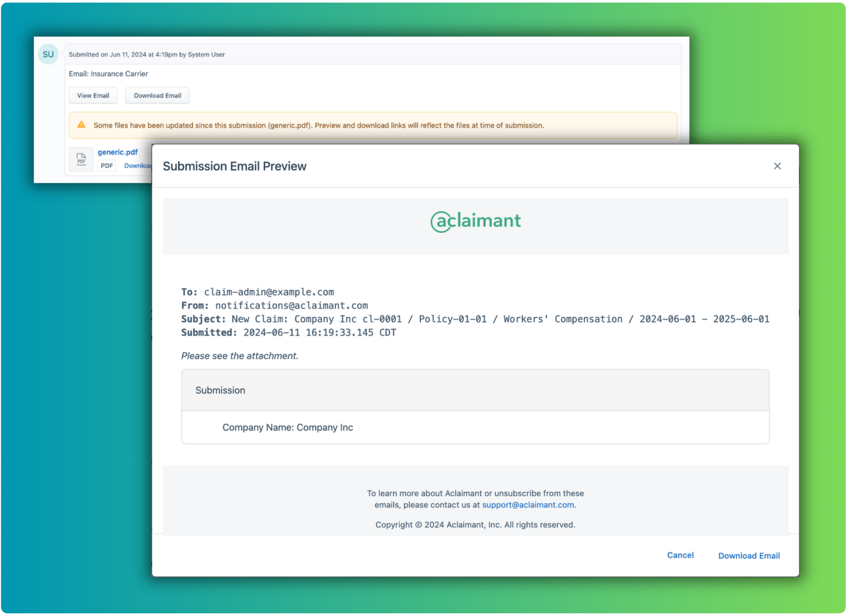Click the SU user avatar

click(48, 54)
